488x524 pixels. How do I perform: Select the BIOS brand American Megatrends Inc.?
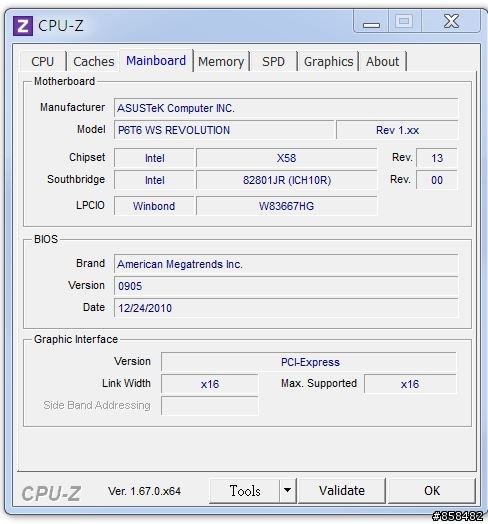286,264
